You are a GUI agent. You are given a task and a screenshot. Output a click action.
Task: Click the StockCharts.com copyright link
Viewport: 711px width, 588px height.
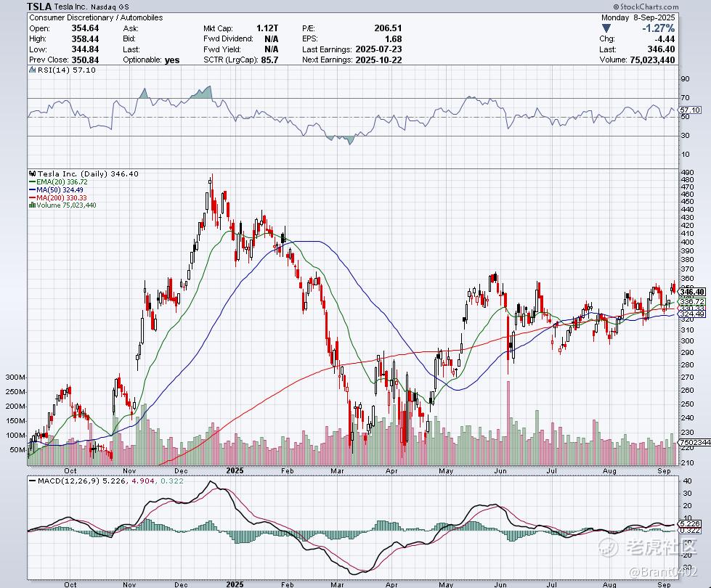click(646, 7)
